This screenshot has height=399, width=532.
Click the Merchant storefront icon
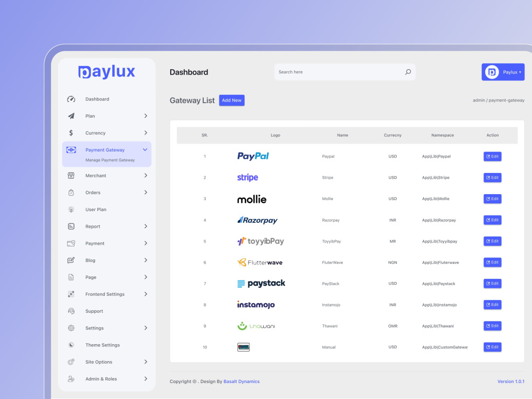tap(71, 176)
